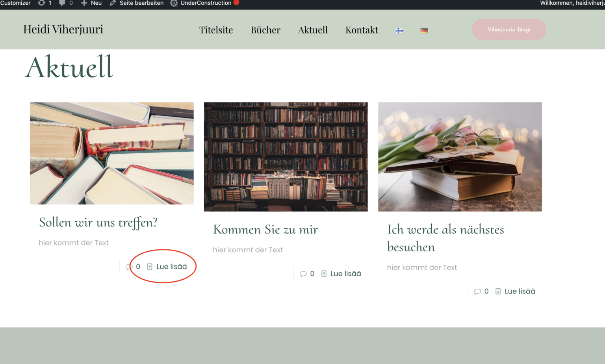Click the UnderConstruction gear icon
This screenshot has height=364, width=605.
coord(174,3)
